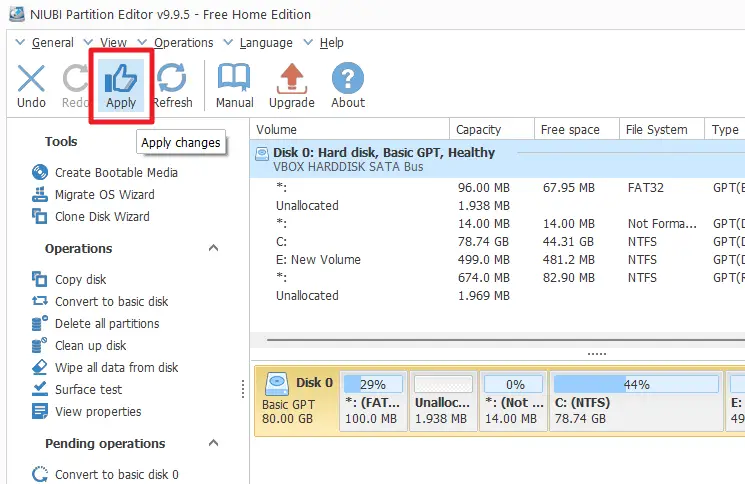This screenshot has height=484, width=745.
Task: Click the Clean up disk icon
Action: [40, 345]
